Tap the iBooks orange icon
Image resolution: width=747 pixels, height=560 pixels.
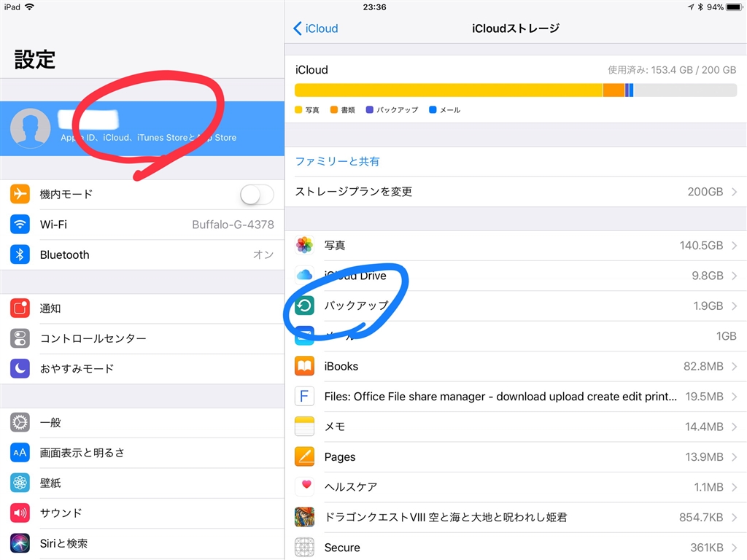(304, 366)
